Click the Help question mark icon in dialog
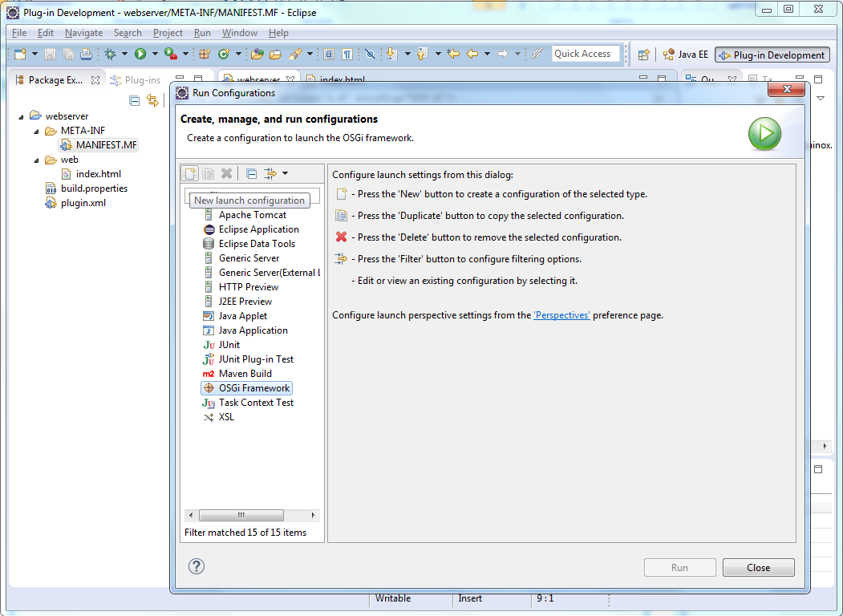The height and width of the screenshot is (616, 843). coord(197,566)
